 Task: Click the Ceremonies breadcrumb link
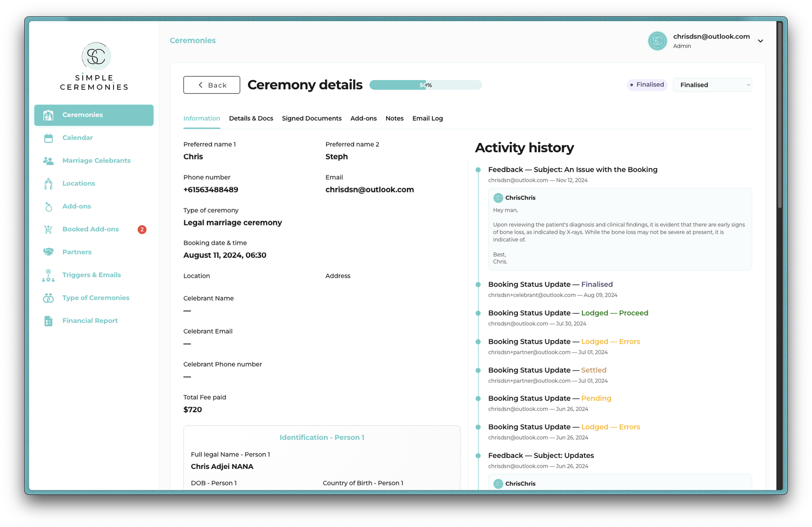193,40
